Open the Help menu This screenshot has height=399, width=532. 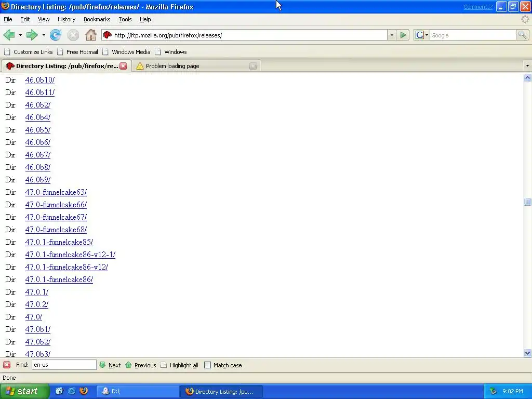click(x=145, y=19)
